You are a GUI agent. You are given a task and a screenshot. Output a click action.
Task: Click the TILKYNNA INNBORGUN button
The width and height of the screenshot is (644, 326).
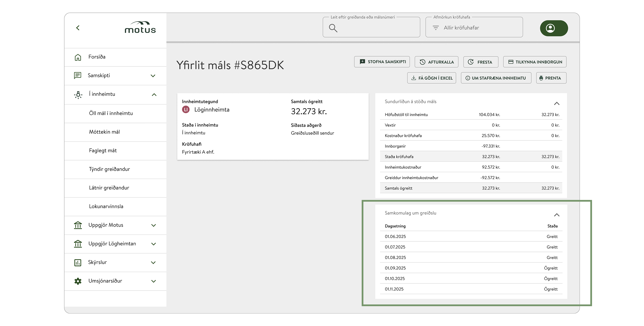[534, 62]
